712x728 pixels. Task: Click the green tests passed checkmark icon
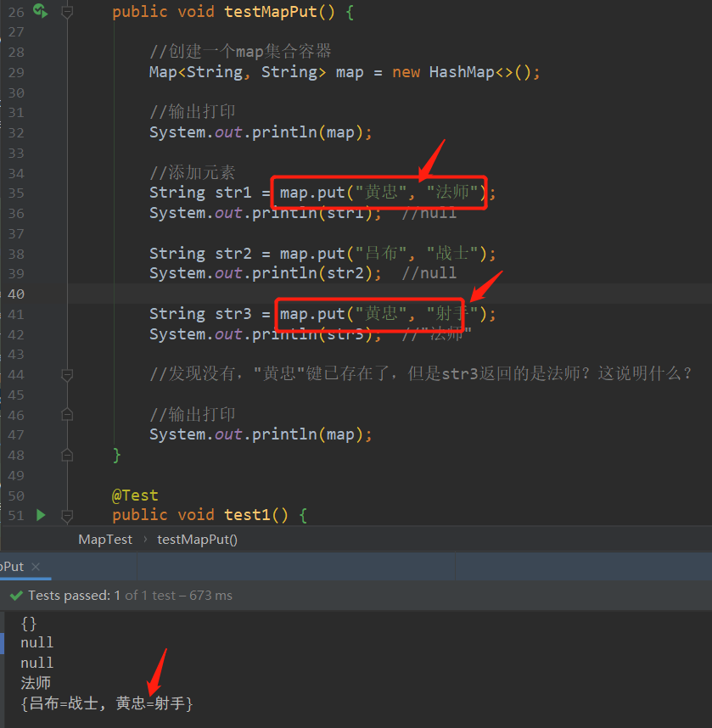pyautogui.click(x=16, y=596)
